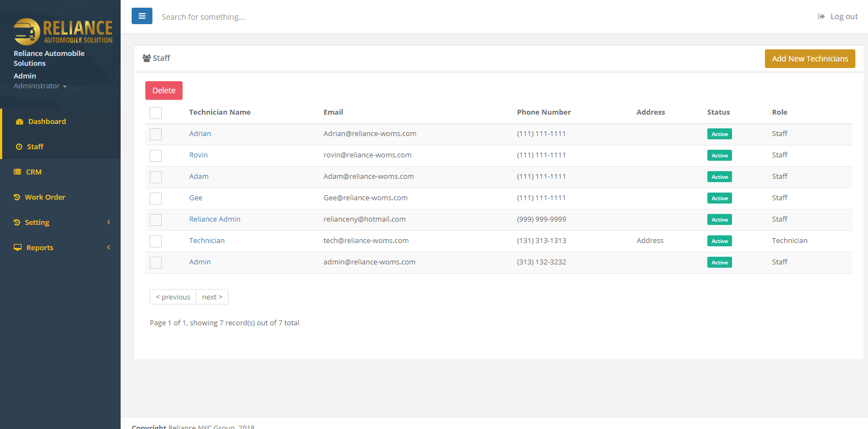Click the Reliance Automobile Solution logo
868x429 pixels.
point(63,31)
